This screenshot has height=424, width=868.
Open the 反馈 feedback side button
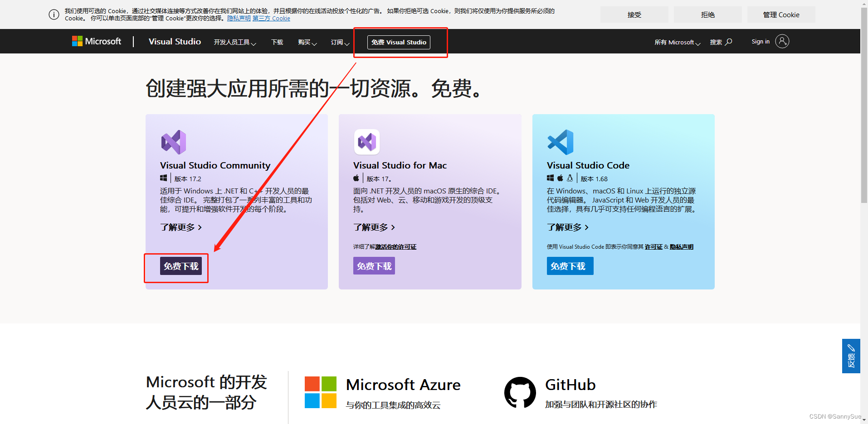pyautogui.click(x=851, y=356)
